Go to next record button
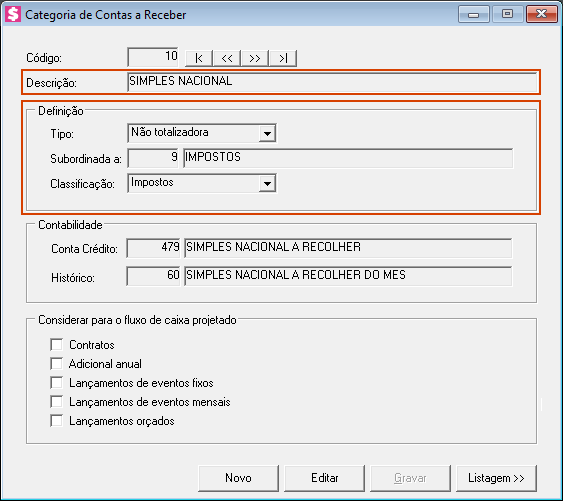The height and width of the screenshot is (501, 563). [x=255, y=58]
